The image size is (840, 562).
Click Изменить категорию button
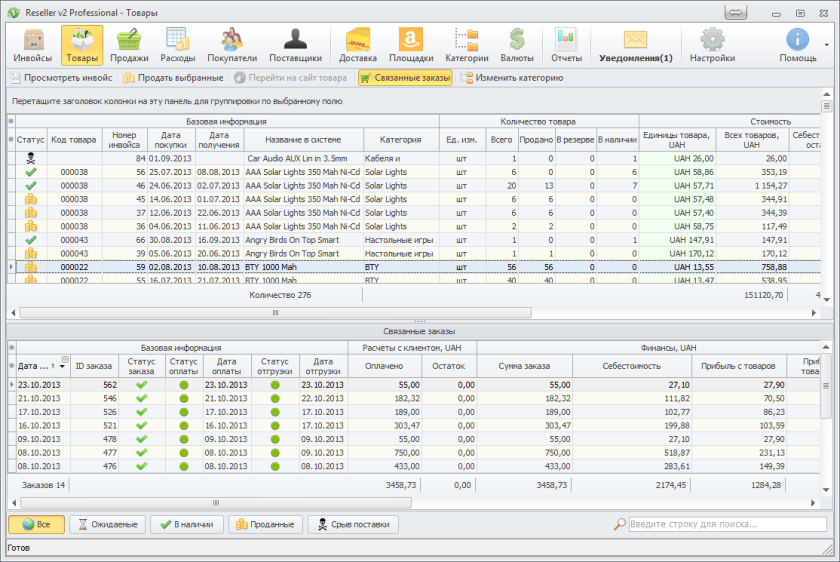(x=511, y=77)
